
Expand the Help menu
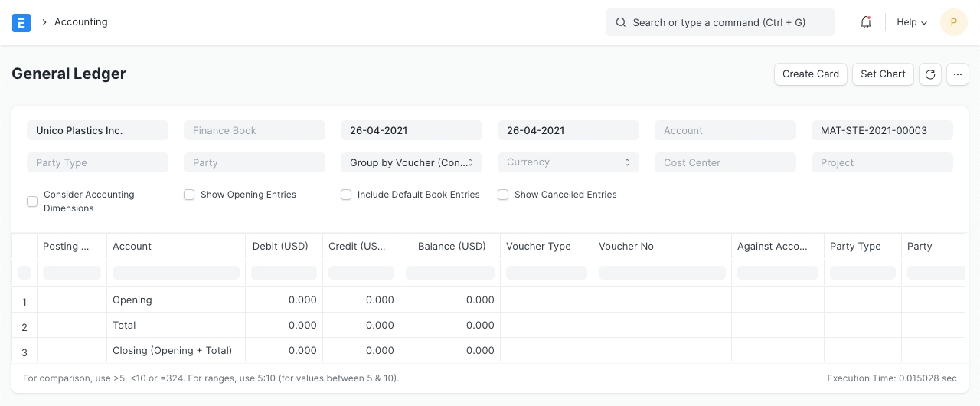tap(911, 22)
